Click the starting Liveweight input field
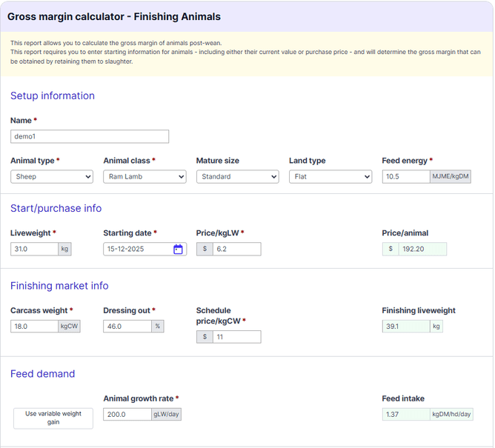 click(35, 250)
